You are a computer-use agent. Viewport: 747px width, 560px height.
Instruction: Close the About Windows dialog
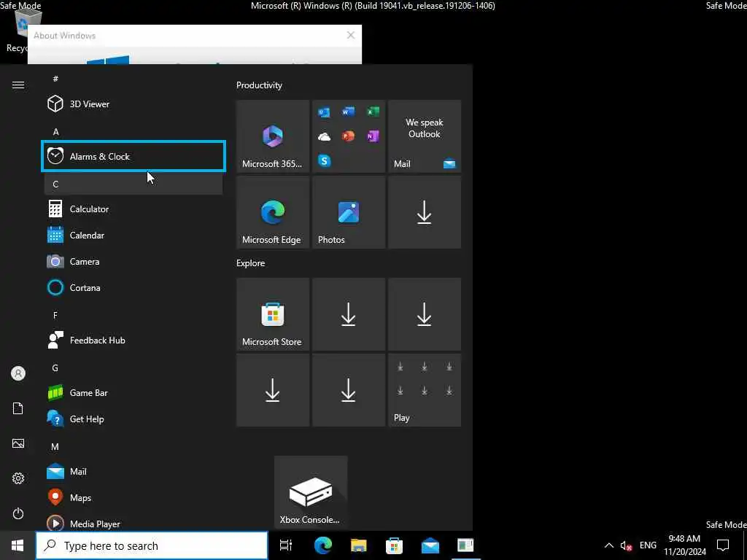pos(351,35)
